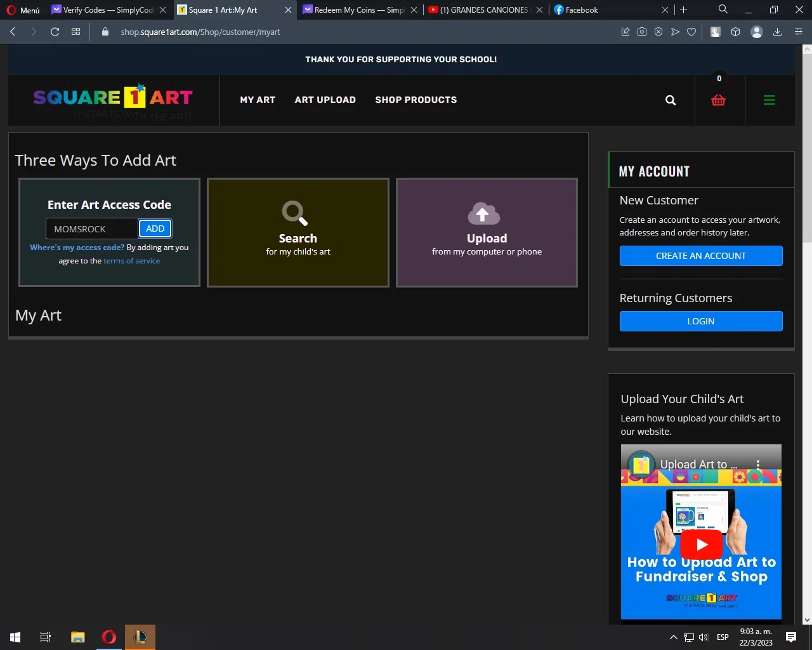Open Easy Setup panel
This screenshot has width=812, height=650.
point(799,32)
